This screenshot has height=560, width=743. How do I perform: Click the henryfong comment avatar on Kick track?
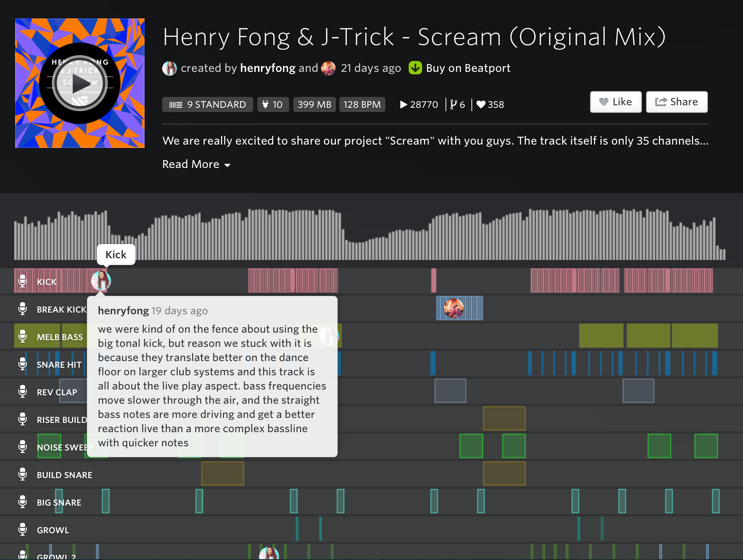(x=101, y=281)
